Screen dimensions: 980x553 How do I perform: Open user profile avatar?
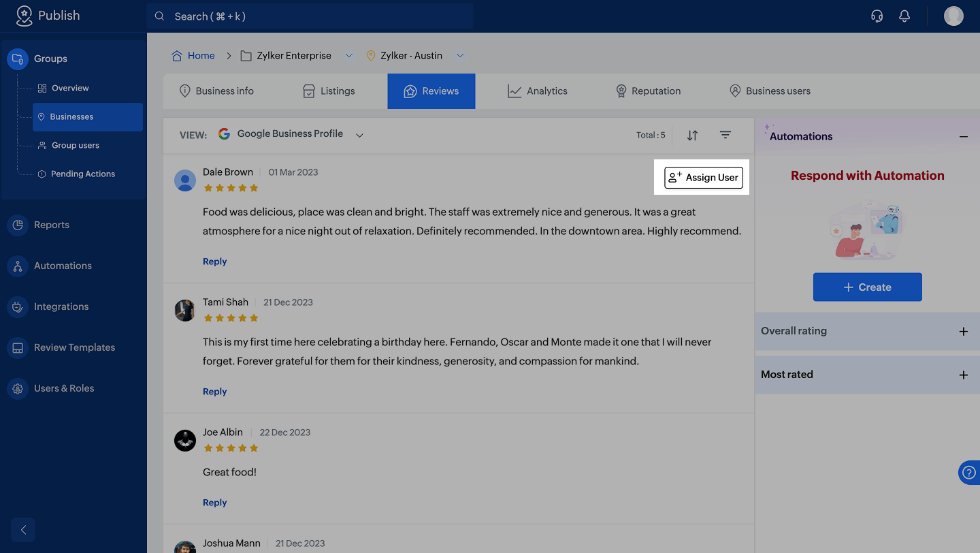[x=953, y=16]
